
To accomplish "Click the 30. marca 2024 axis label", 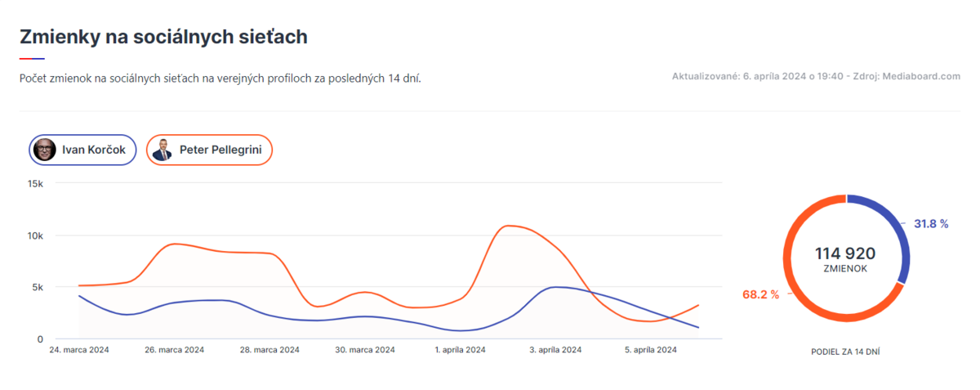I will 365,350.
